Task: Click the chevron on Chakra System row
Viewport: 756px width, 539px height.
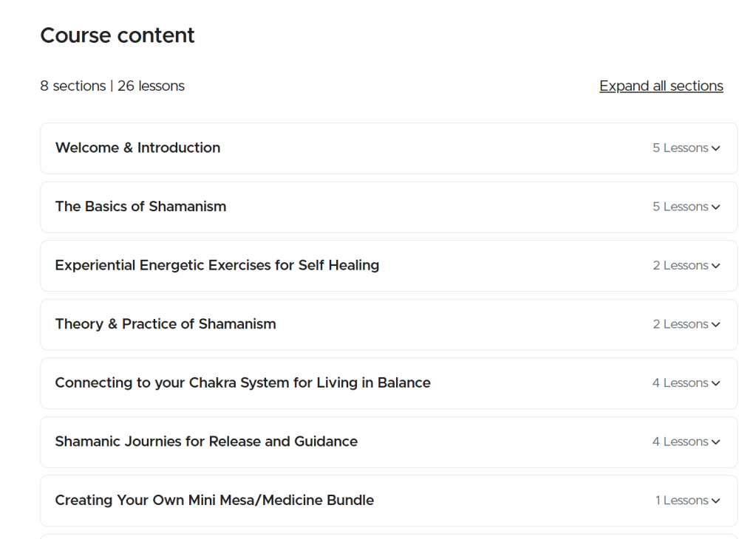Action: (x=715, y=383)
